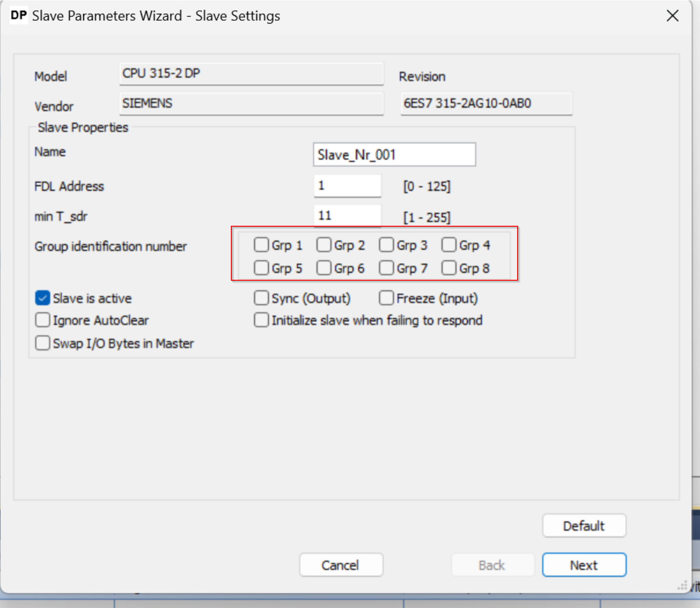Enable Ignore AutoClear option

42,320
